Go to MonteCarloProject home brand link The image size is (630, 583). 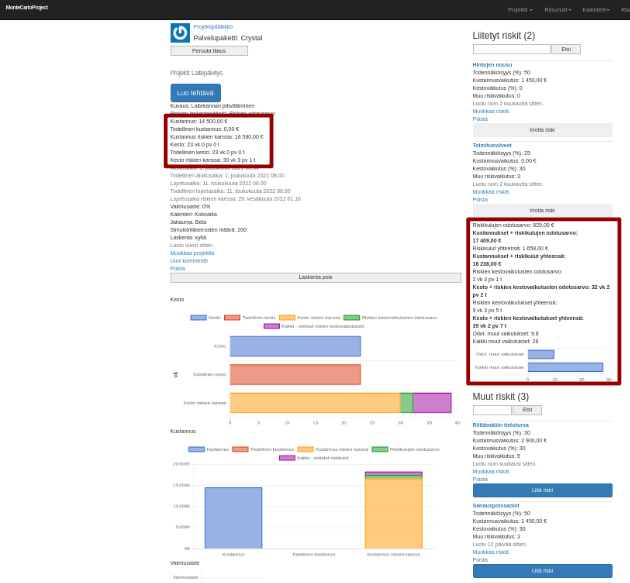click(x=26, y=7)
